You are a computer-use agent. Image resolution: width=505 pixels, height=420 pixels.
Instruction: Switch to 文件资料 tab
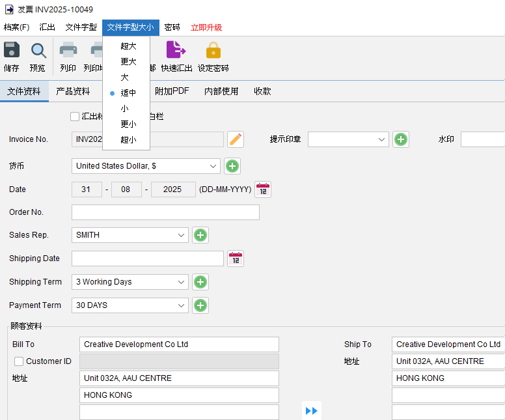click(x=24, y=91)
